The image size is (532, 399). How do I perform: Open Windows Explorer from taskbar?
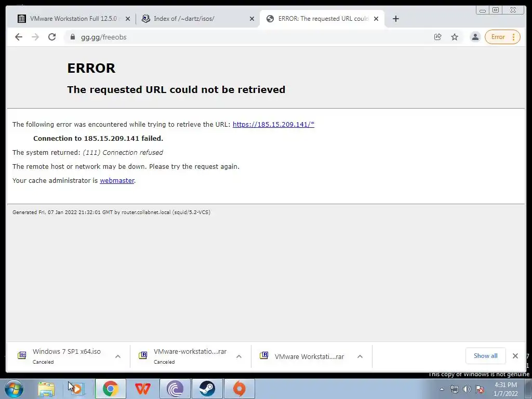coord(46,389)
